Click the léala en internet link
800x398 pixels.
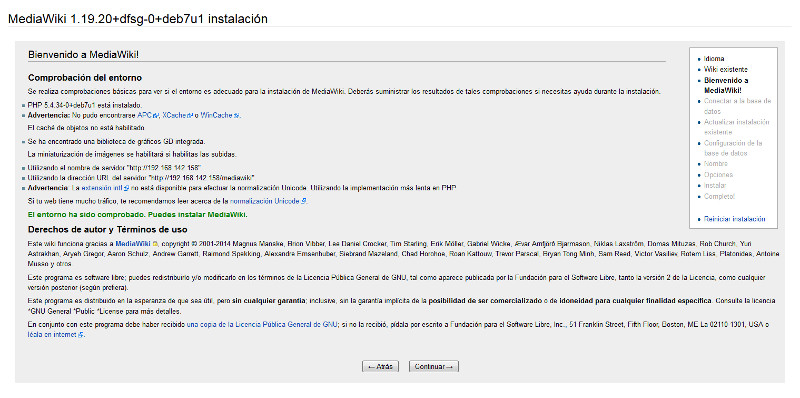coord(56,335)
